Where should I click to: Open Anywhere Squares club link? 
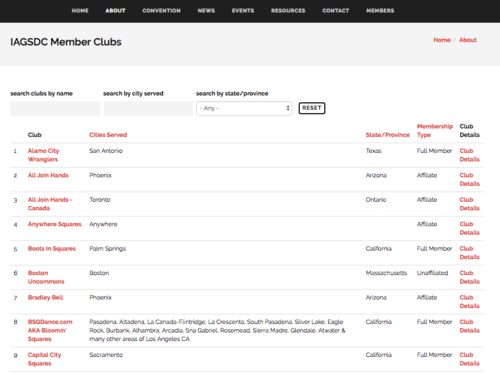(x=55, y=224)
